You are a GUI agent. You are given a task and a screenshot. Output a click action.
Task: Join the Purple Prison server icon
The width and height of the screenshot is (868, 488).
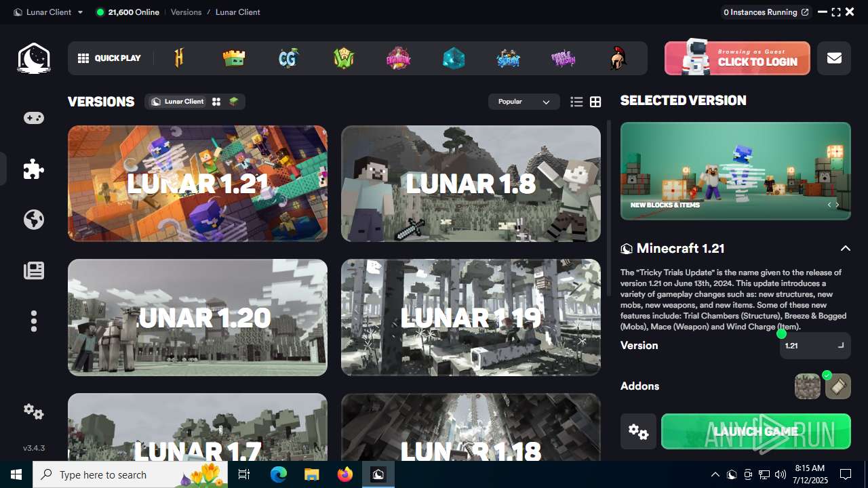(x=563, y=58)
